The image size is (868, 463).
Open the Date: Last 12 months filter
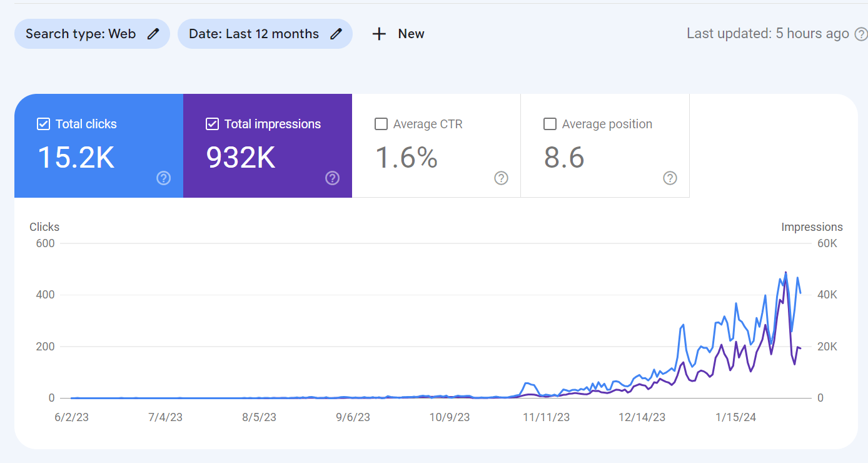[x=254, y=34]
